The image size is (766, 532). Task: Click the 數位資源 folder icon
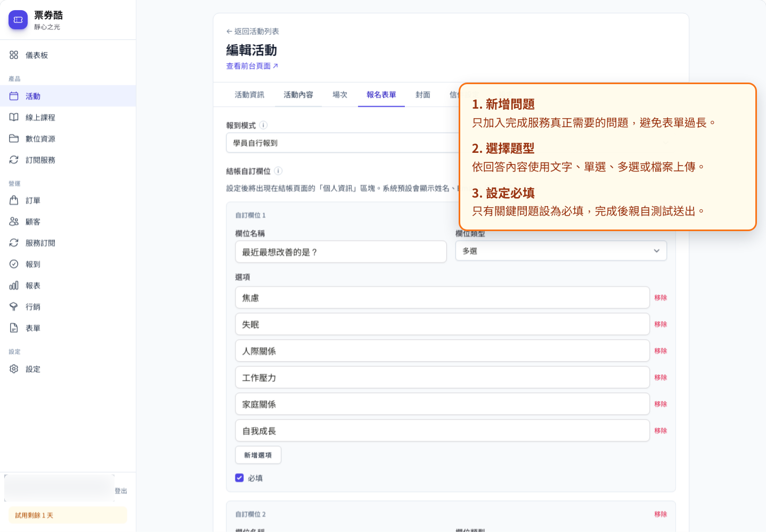14,138
